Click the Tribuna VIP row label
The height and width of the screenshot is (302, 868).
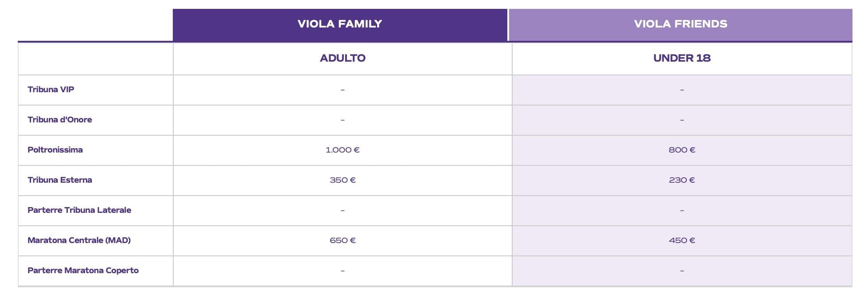click(x=51, y=90)
